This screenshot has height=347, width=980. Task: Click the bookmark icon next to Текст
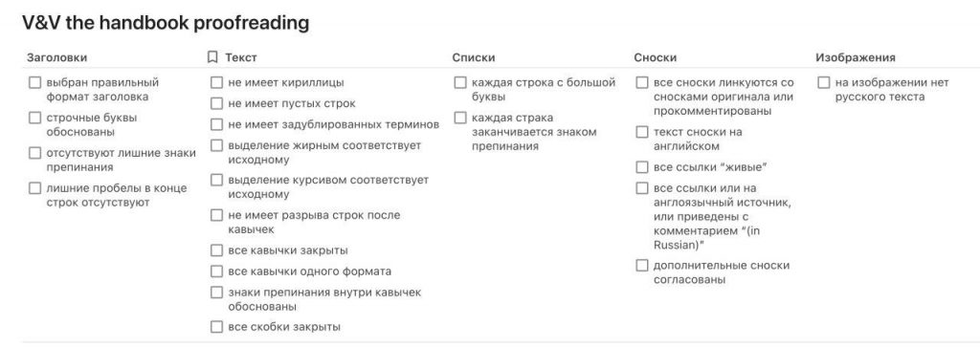coord(212,57)
